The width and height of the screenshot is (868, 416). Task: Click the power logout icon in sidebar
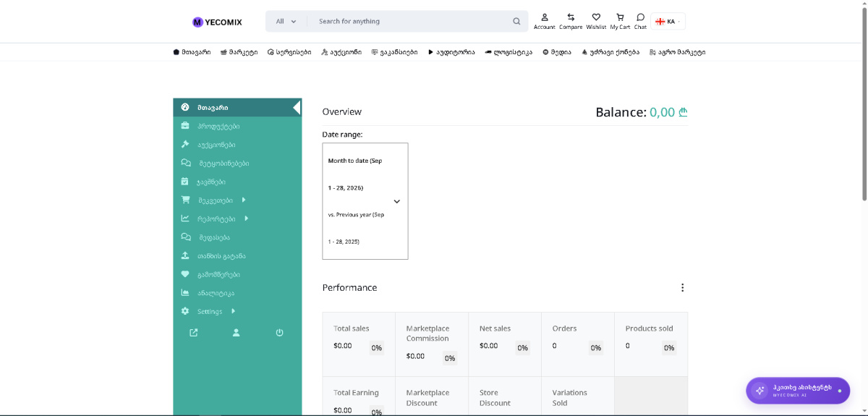[279, 333]
